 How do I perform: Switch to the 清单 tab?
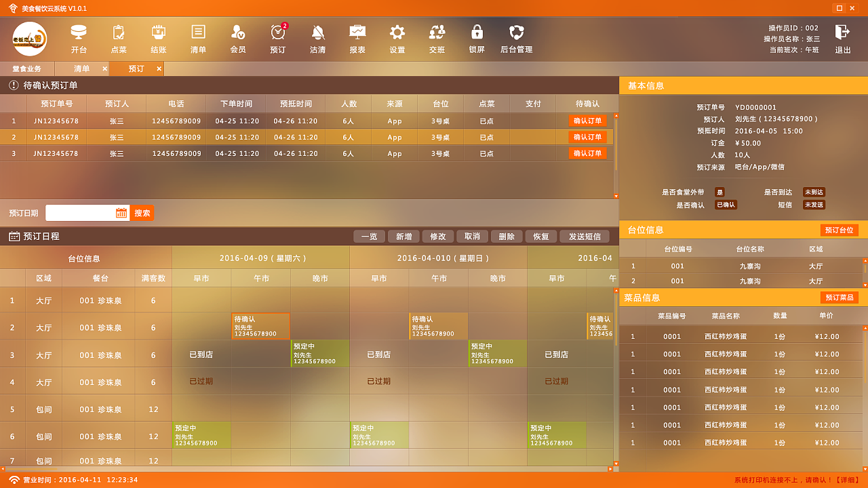(82, 69)
